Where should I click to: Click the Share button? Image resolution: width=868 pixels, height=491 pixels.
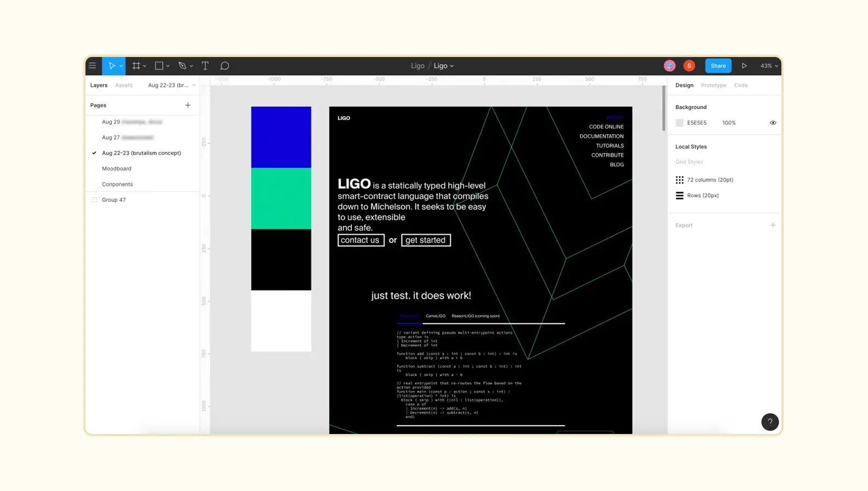718,66
